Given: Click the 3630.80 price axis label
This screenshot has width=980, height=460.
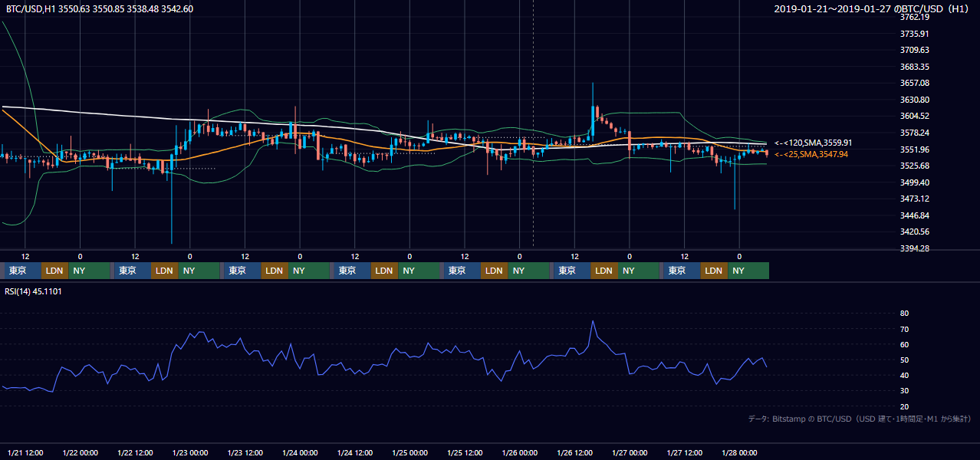Looking at the screenshot, I should (914, 100).
